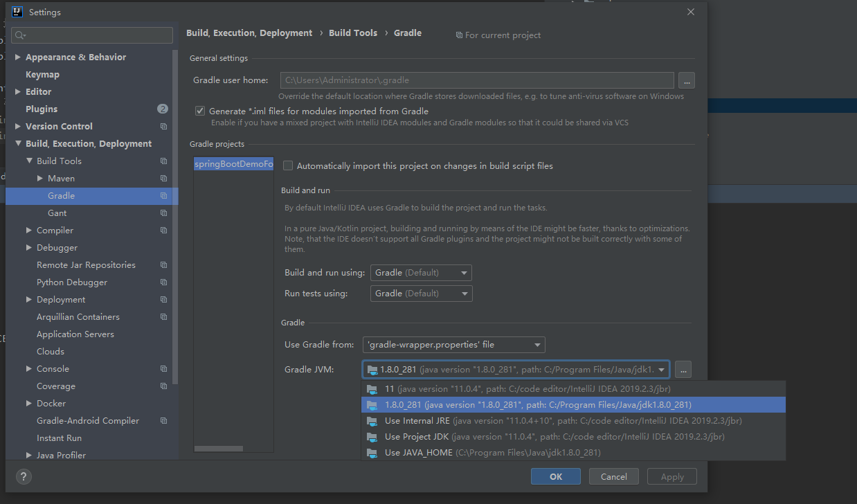Viewport: 857px width, 504px height.
Task: Expand the Appearance & Behavior tree node
Action: [x=18, y=57]
